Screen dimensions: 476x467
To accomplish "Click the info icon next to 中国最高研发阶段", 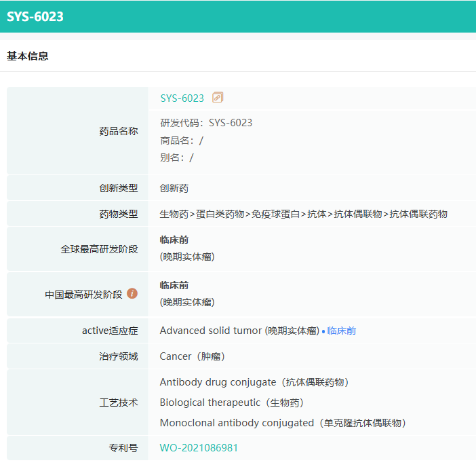I will (132, 293).
